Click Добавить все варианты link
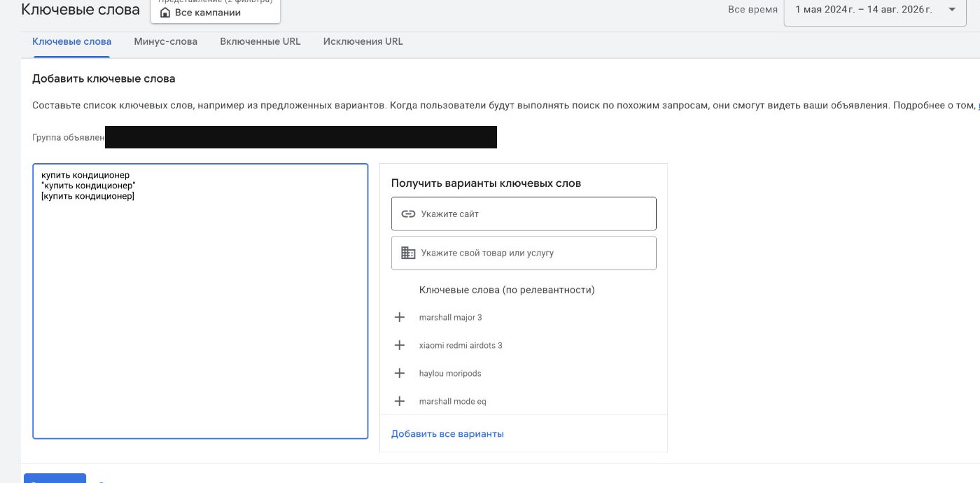Screen dimensions: 980x483 pos(447,434)
